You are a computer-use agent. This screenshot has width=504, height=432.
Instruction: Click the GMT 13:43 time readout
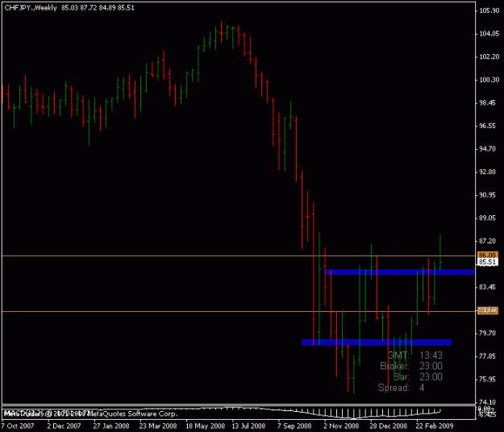click(415, 355)
